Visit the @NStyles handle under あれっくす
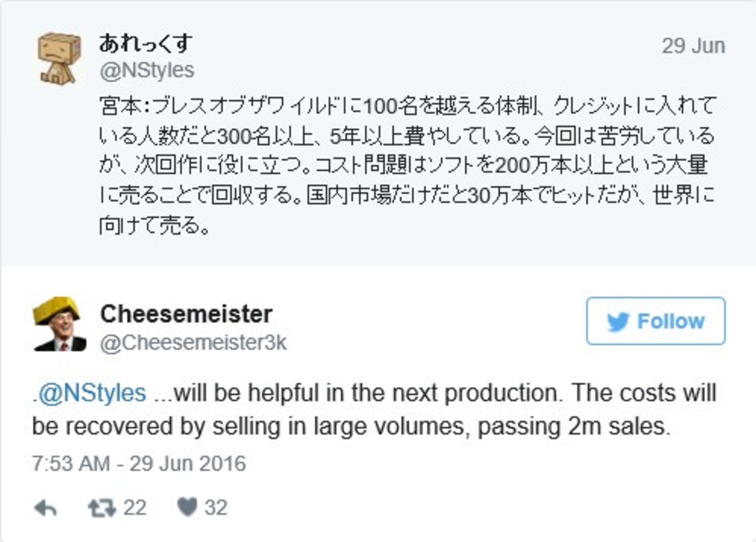Screen dimensions: 756x542 [147, 70]
